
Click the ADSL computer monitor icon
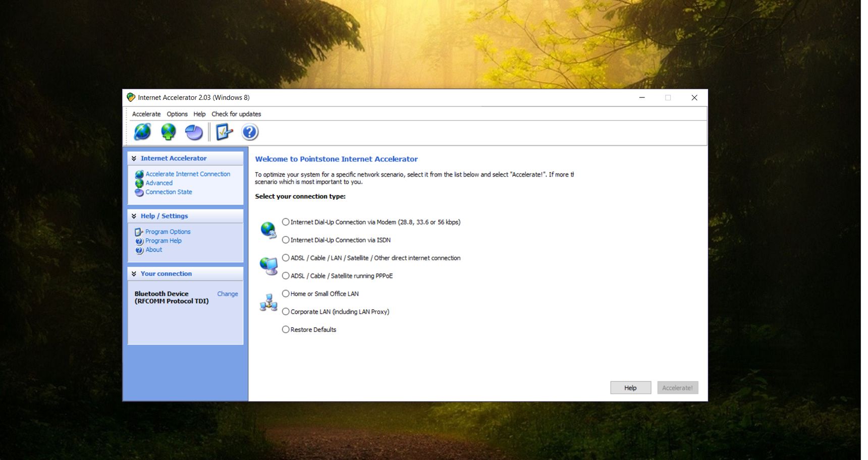268,266
